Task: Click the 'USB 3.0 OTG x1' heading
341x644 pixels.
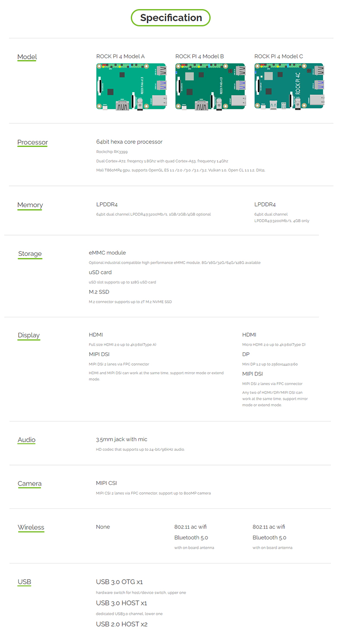Action: 120,581
